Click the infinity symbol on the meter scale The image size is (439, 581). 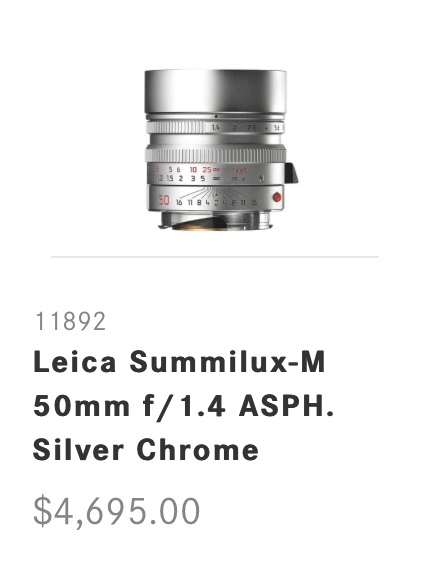click(x=216, y=179)
